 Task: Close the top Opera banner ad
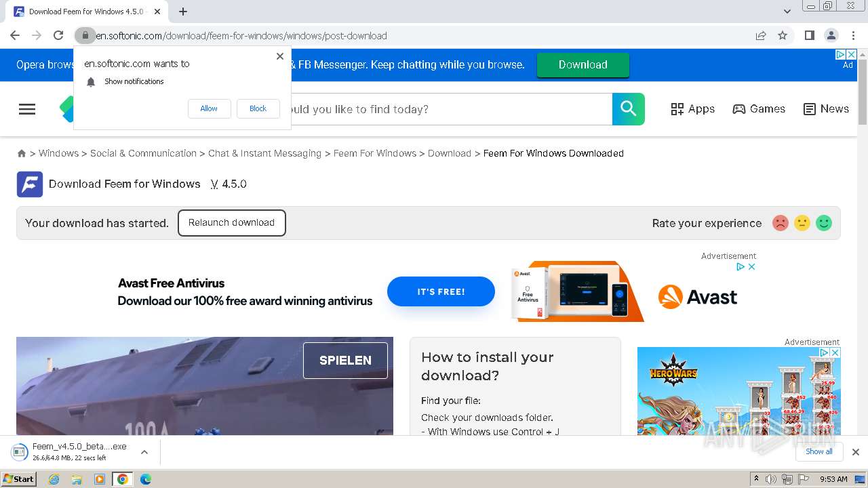[x=852, y=54]
